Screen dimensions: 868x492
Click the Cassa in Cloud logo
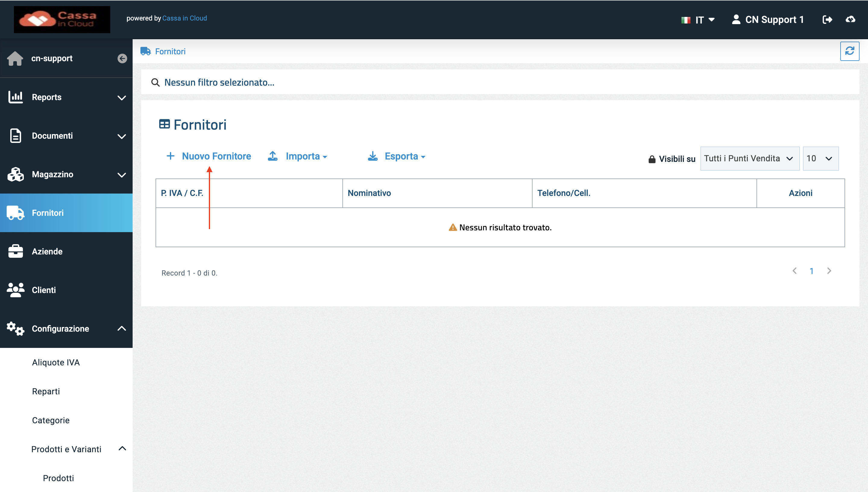click(x=62, y=19)
